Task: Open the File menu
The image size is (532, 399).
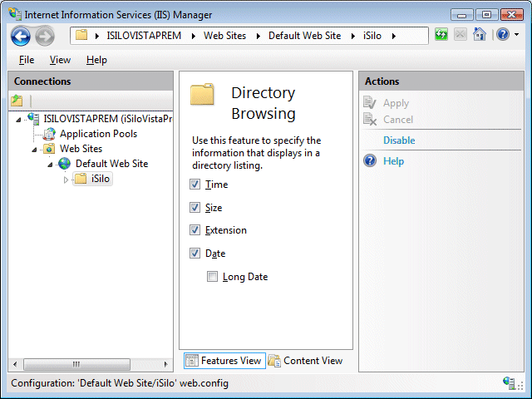Action: pos(27,60)
